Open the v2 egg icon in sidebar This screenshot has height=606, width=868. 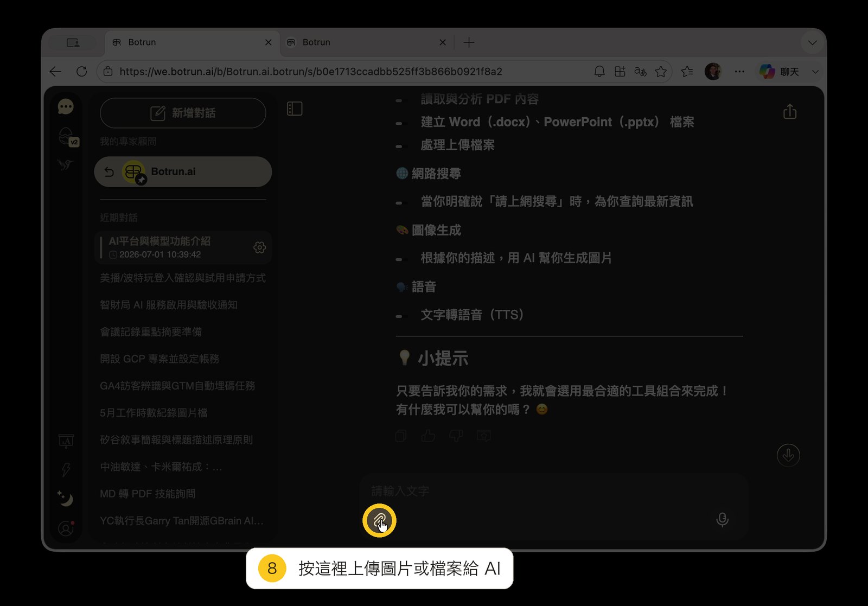click(x=67, y=137)
